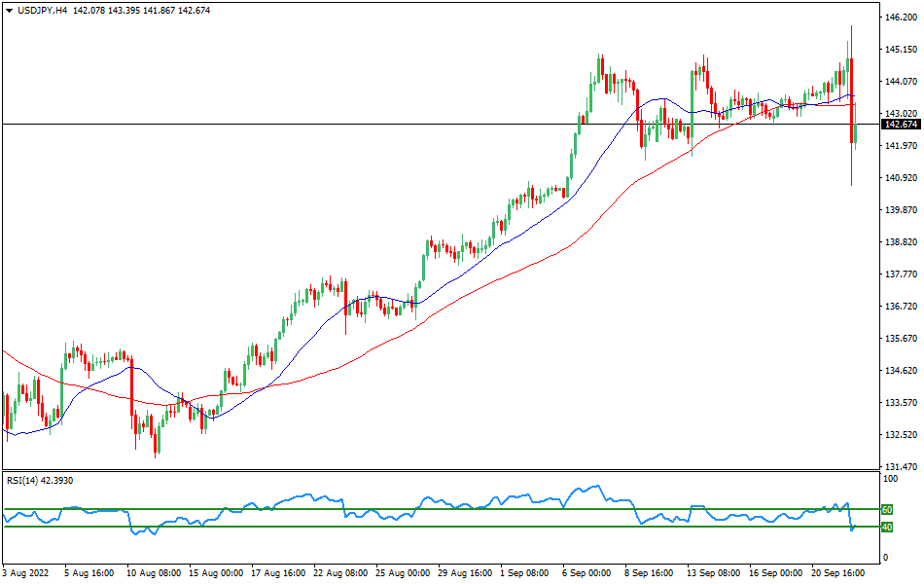
Task: Select the 20 Sep 16:00 time label
Action: point(837,574)
